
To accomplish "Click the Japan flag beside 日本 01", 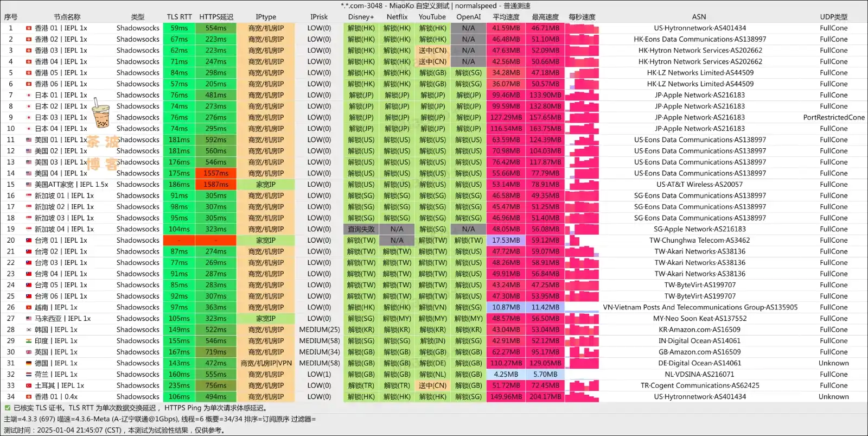I will tap(29, 95).
